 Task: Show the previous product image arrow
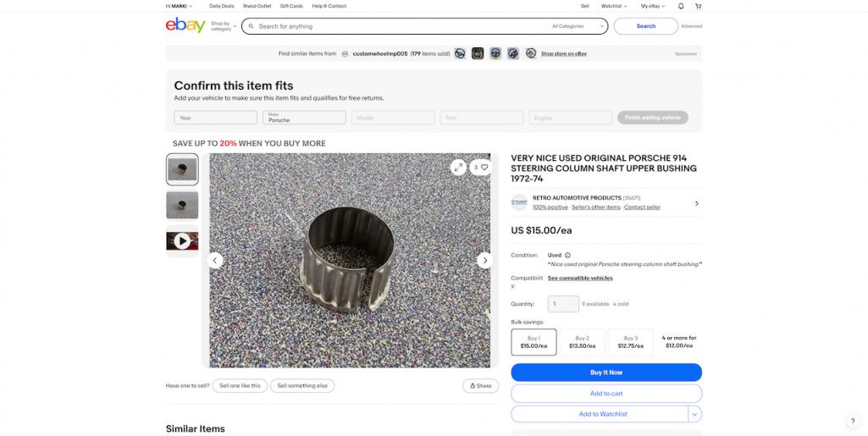coord(215,260)
